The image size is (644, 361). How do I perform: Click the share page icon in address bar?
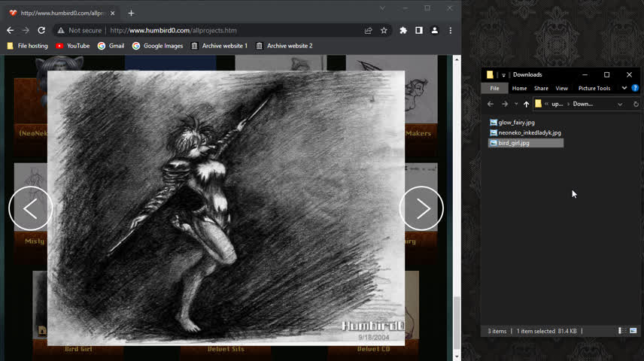pos(368,30)
